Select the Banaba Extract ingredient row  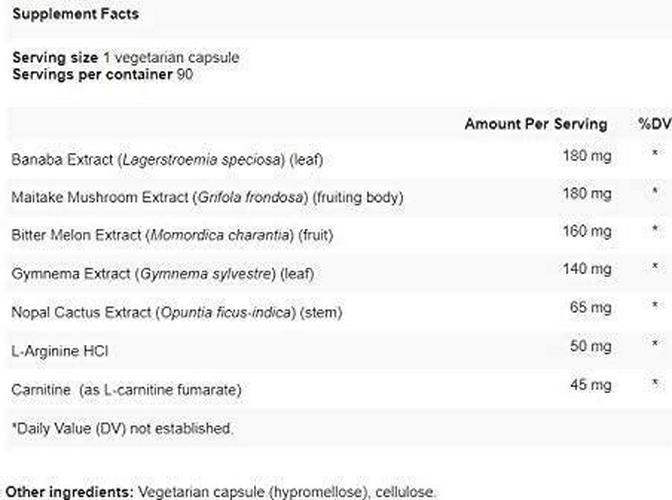coord(167,158)
